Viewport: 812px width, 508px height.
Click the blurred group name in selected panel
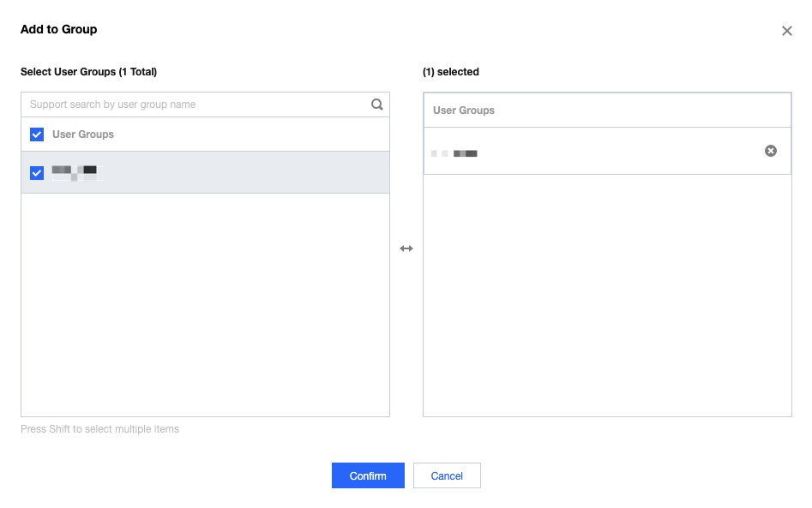454,153
